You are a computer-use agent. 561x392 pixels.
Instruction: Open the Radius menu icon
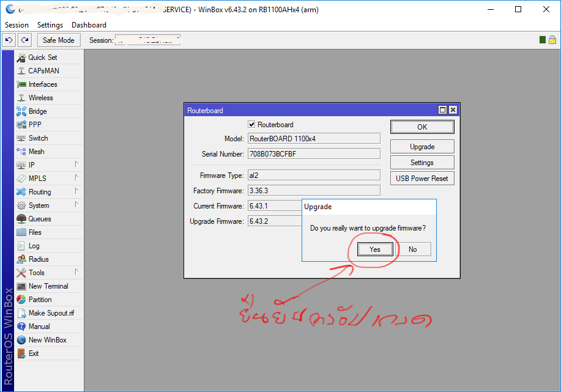[x=21, y=259]
